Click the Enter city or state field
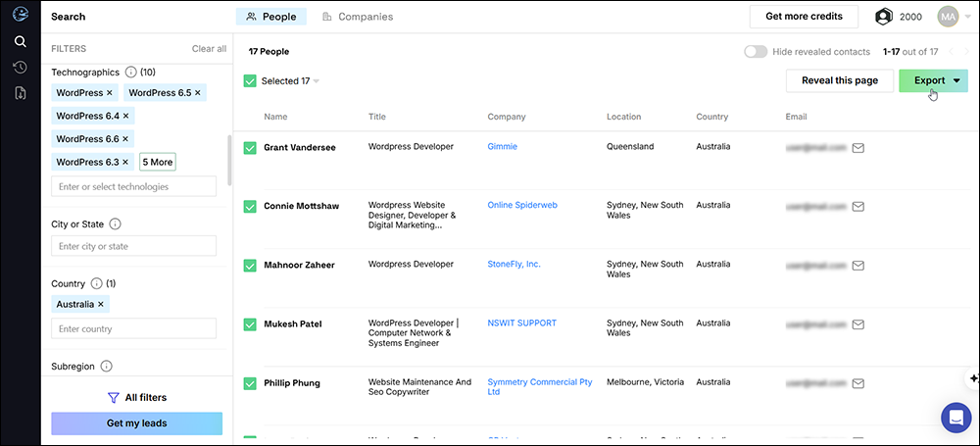 [x=133, y=246]
